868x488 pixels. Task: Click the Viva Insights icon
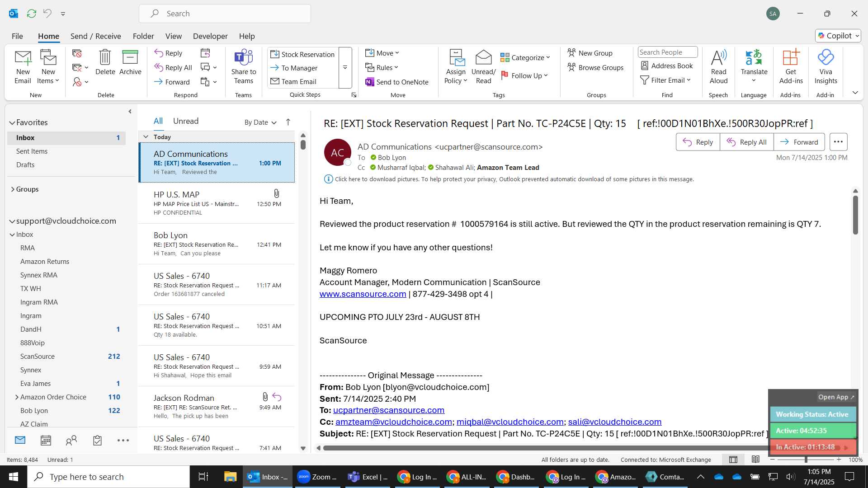coord(826,67)
